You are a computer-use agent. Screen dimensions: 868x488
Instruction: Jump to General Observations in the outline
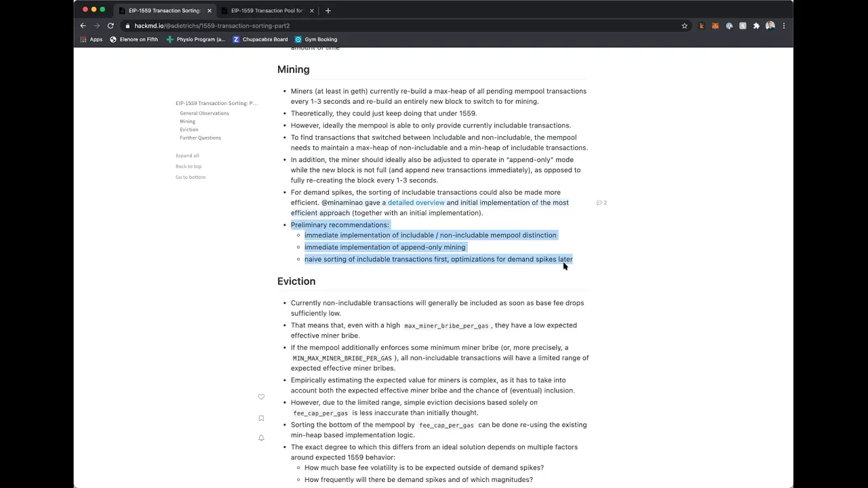204,113
